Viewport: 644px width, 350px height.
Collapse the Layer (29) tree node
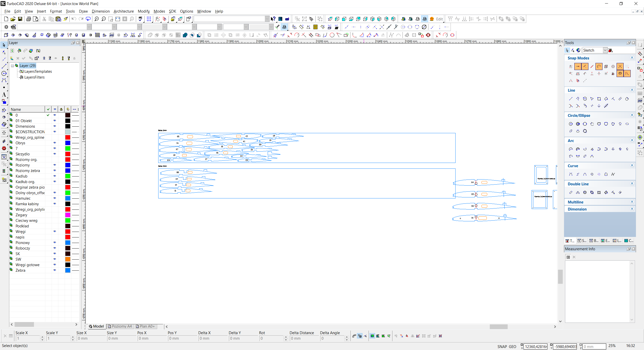click(x=12, y=66)
